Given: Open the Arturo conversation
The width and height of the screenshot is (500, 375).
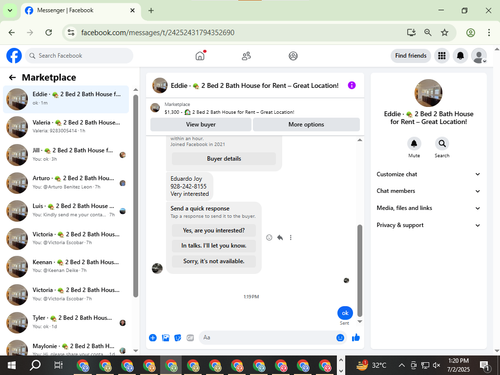Looking at the screenshot, I should tap(66, 183).
